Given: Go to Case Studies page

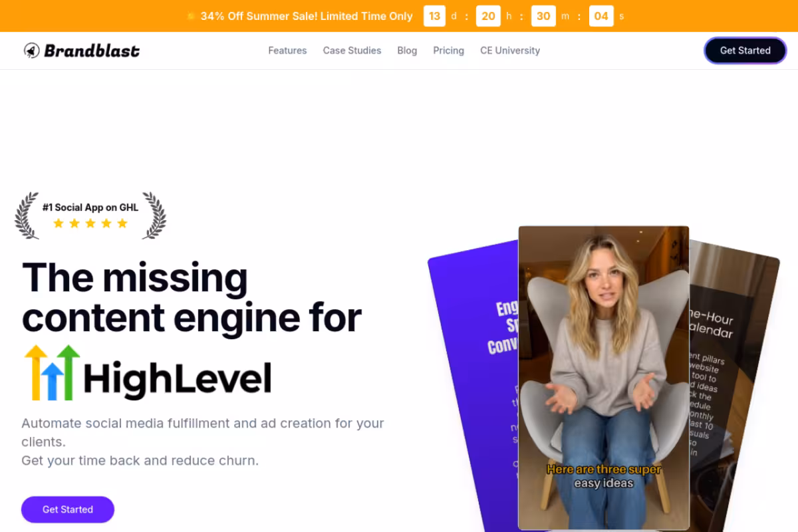Looking at the screenshot, I should click(x=352, y=51).
